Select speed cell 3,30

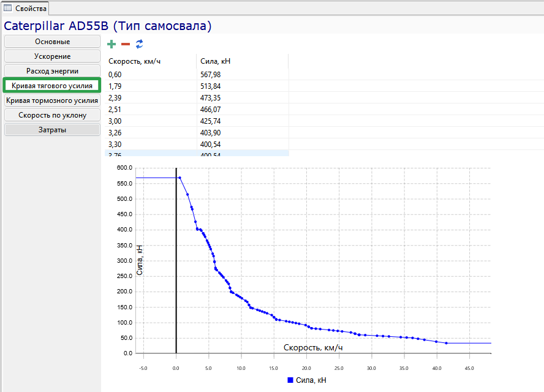[151, 145]
